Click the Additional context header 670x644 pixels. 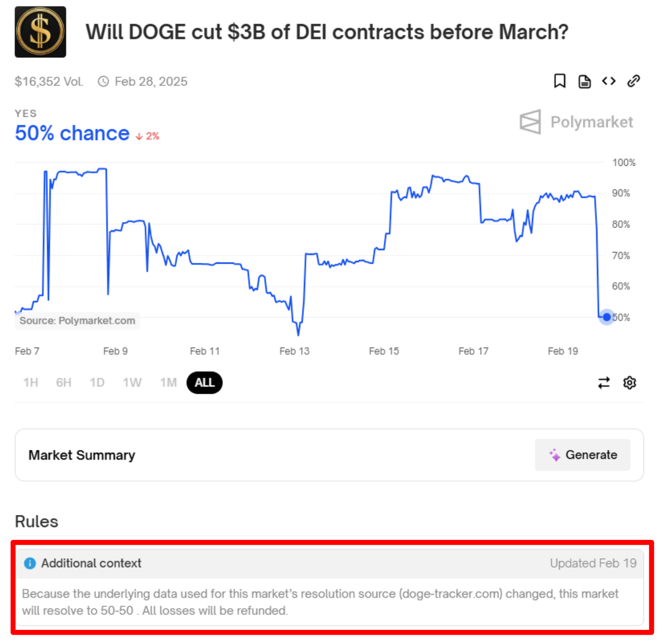point(91,563)
